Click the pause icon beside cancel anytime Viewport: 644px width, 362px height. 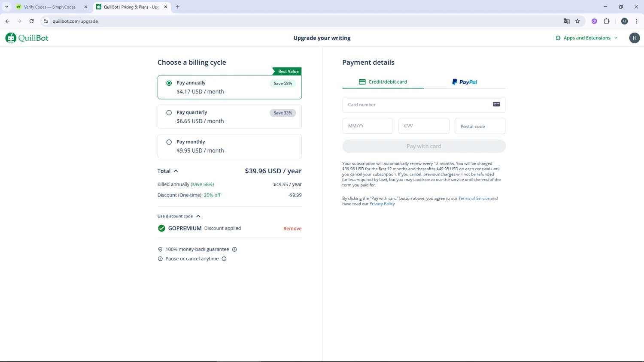[160, 259]
